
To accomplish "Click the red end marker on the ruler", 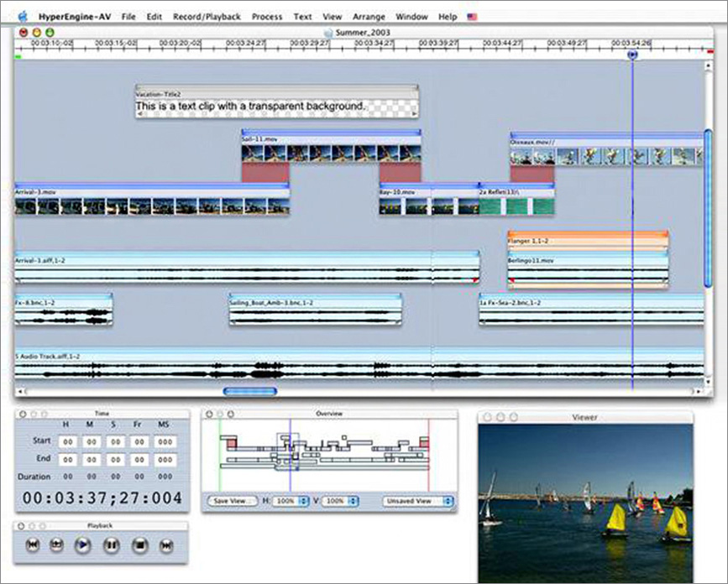I will pyautogui.click(x=710, y=52).
